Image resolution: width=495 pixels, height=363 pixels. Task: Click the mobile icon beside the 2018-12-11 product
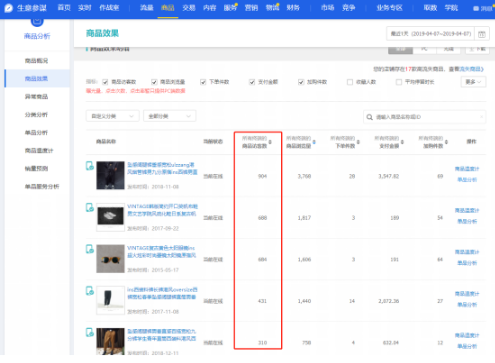pyautogui.click(x=90, y=332)
